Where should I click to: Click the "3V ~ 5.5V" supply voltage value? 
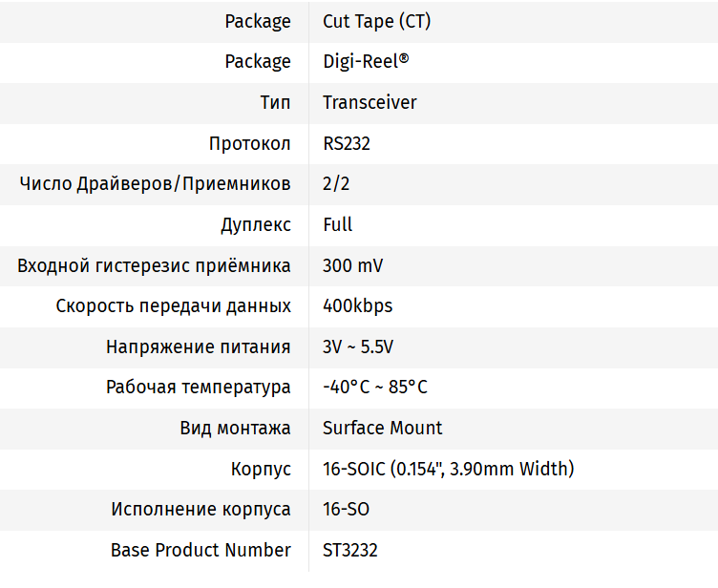(358, 347)
